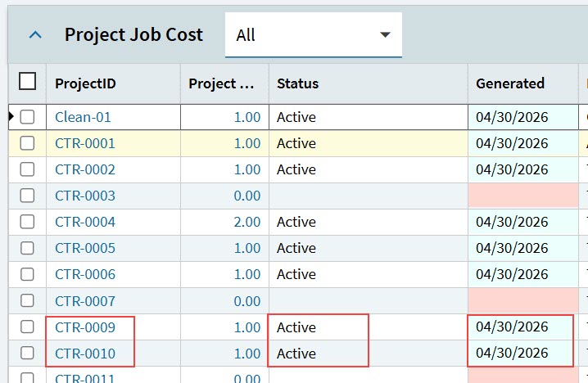Select the 1.00 value in Clean-01 row

coord(247,117)
